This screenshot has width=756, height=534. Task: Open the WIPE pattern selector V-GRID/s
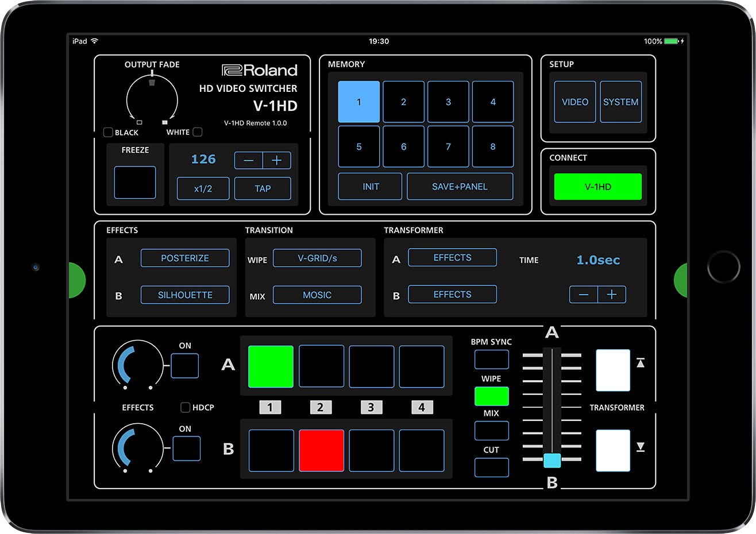pyautogui.click(x=317, y=258)
